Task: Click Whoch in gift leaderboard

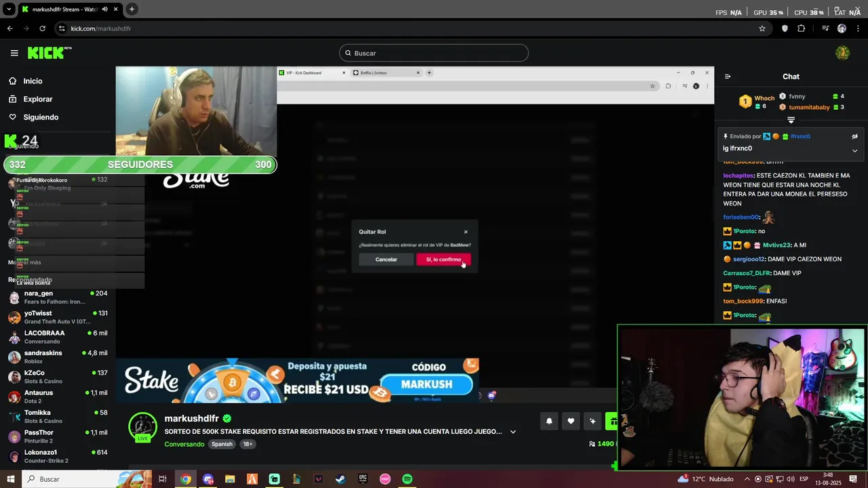Action: click(764, 98)
